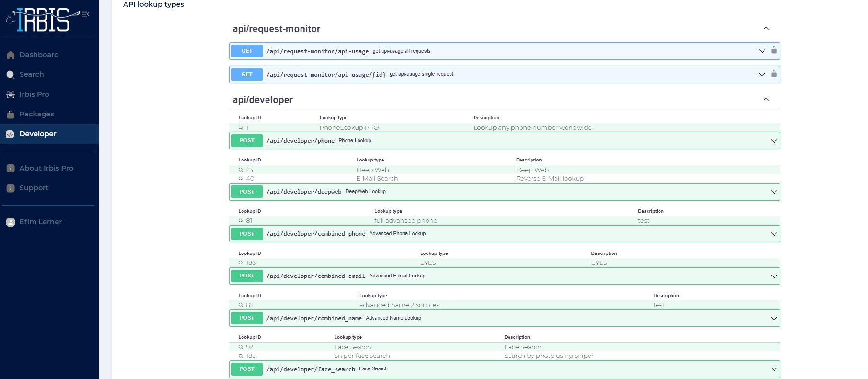Collapse sidebar using the menu toggle icon
Viewport: 868px width, 379px height.
pyautogui.click(x=85, y=14)
